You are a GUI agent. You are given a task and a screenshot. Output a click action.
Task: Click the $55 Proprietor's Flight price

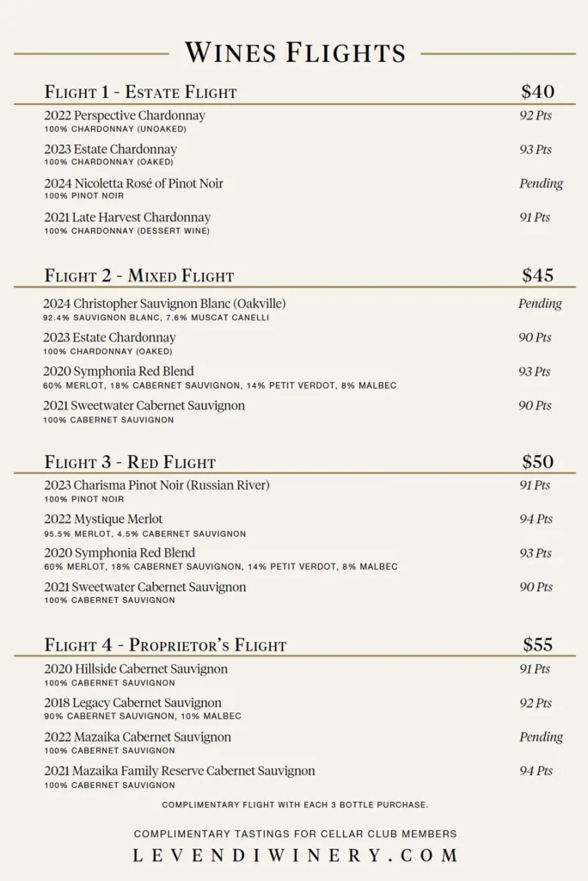pos(537,644)
